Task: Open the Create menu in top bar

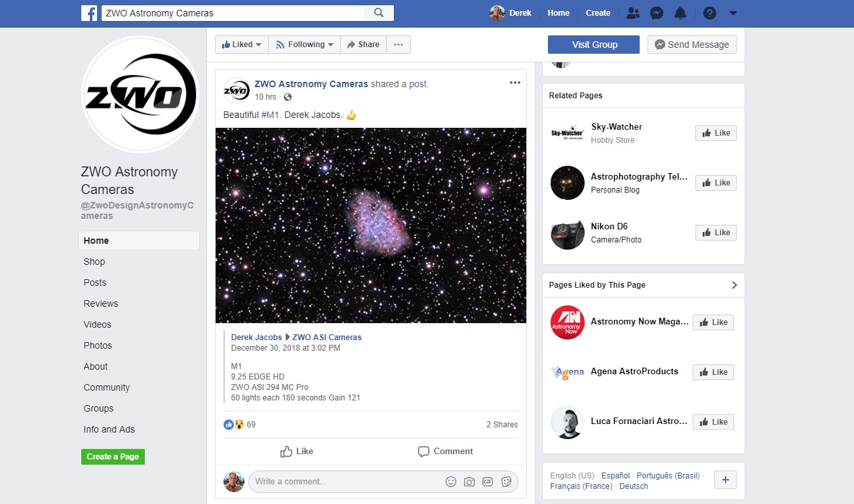Action: 598,13
